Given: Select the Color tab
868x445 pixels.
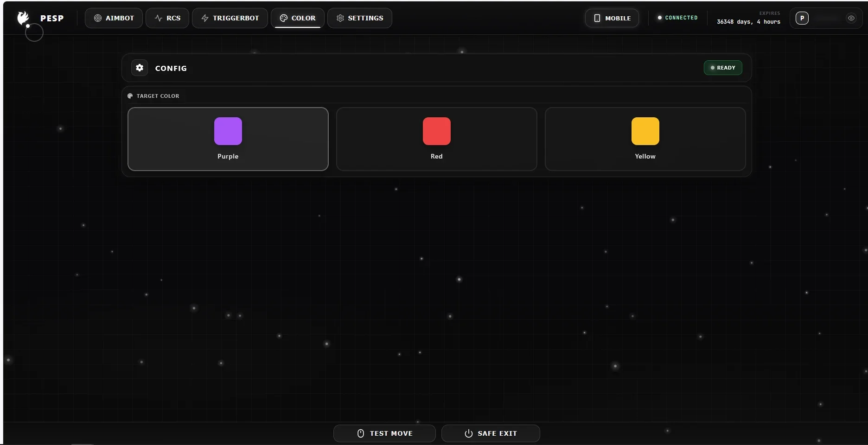Looking at the screenshot, I should (x=298, y=18).
